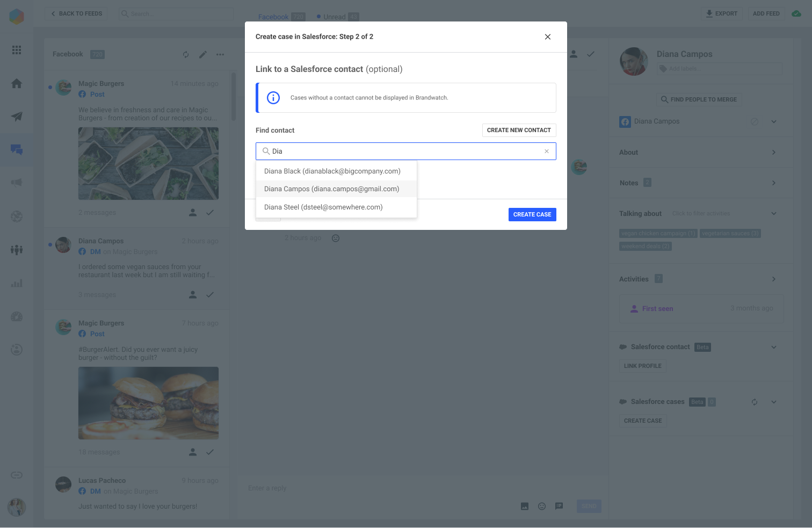Open the cloud status icon at top right
This screenshot has width=812, height=528.
point(797,14)
